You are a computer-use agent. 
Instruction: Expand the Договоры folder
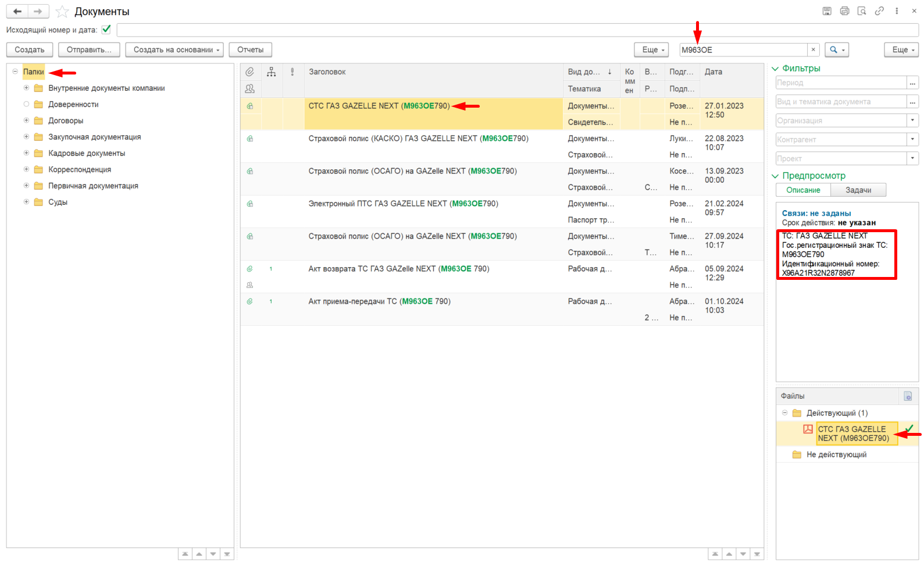point(26,120)
